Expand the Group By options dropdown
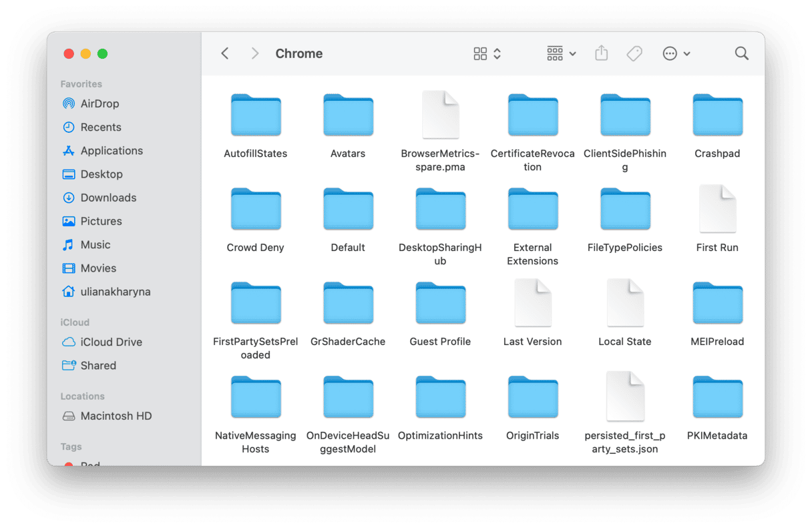 coord(561,53)
